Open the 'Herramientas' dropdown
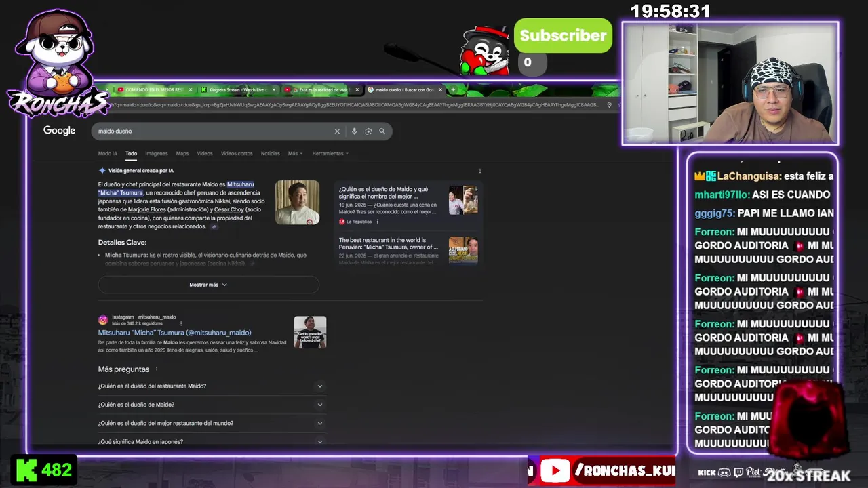This screenshot has height=488, width=868. [x=330, y=153]
